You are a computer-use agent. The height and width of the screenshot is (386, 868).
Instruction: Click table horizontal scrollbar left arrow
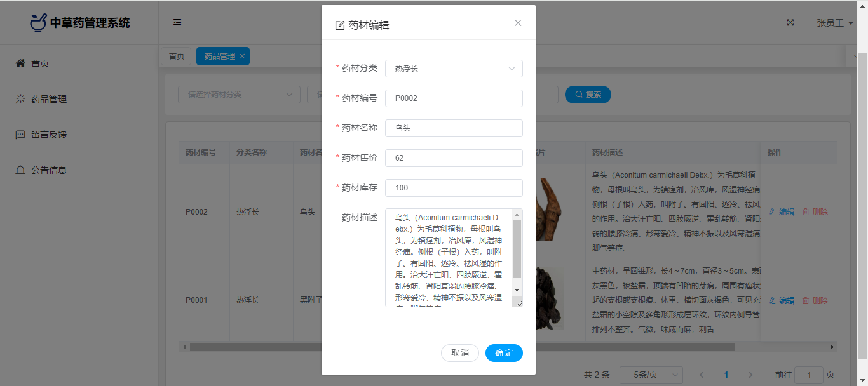(184, 347)
